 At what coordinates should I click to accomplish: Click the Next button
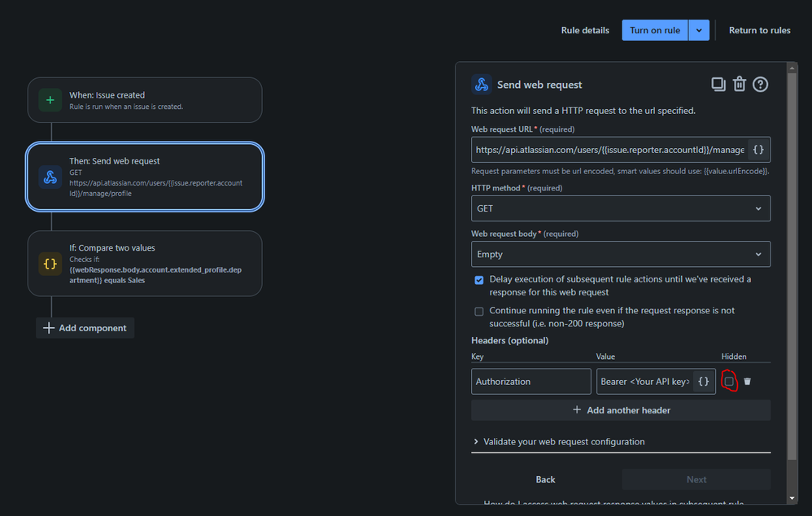coord(696,479)
